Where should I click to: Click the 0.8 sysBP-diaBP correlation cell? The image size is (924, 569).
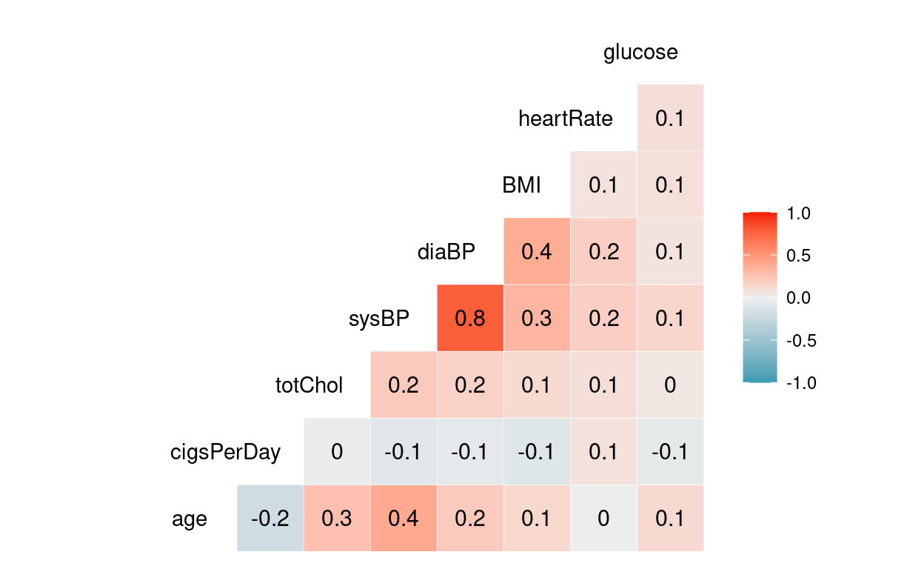point(470,319)
